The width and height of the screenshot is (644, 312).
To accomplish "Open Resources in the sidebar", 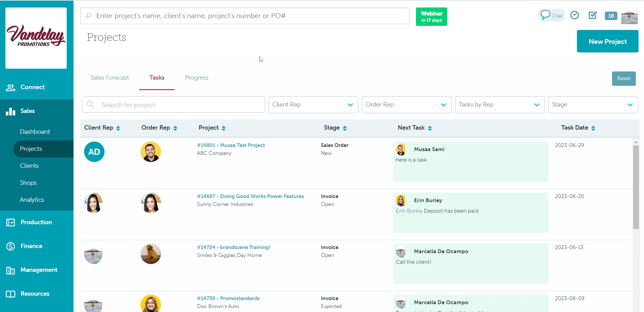I will (35, 294).
